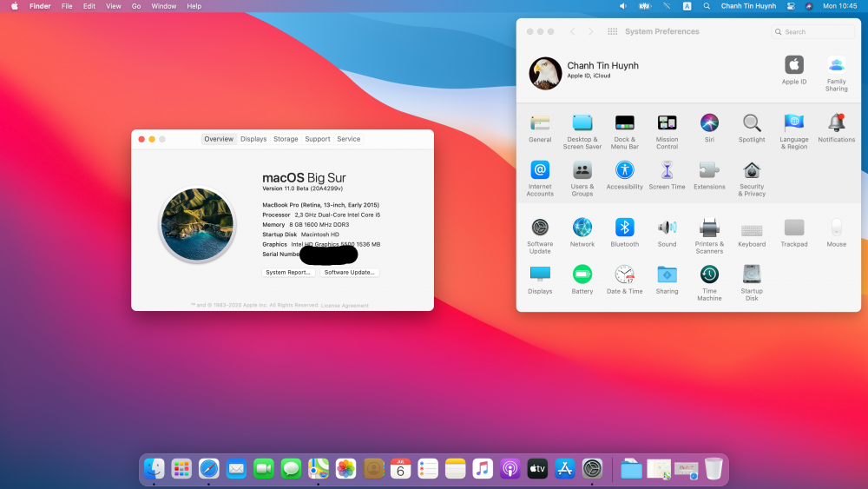Open the Window menu

click(164, 6)
